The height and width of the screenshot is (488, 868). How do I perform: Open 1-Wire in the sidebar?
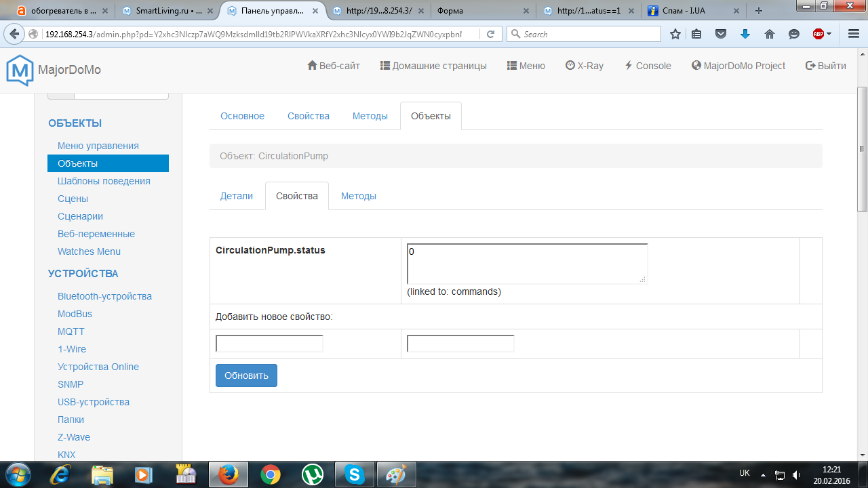pos(72,349)
